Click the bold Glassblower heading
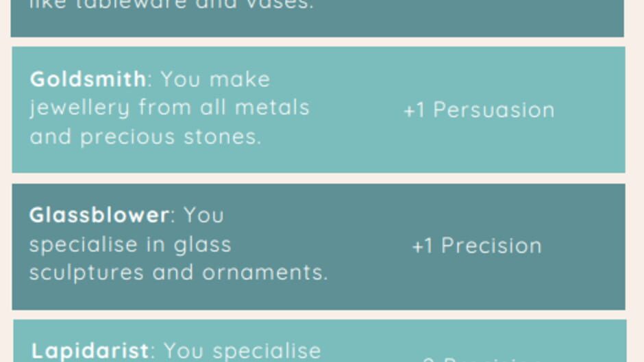Screen dimensions: 644x362 [99, 215]
